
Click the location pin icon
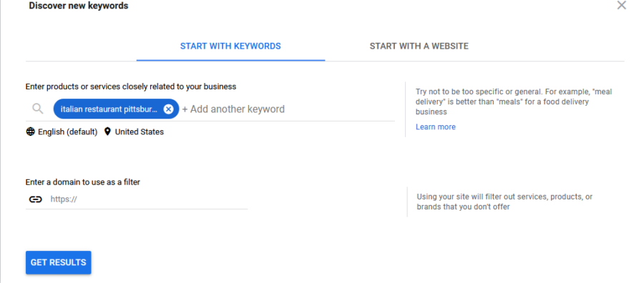[x=107, y=131]
